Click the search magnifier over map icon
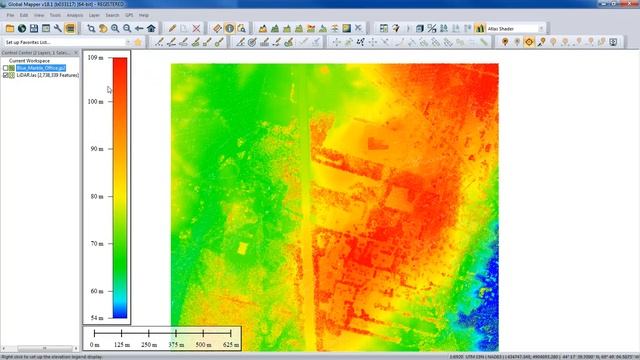This screenshot has width=640, height=360. click(242, 28)
